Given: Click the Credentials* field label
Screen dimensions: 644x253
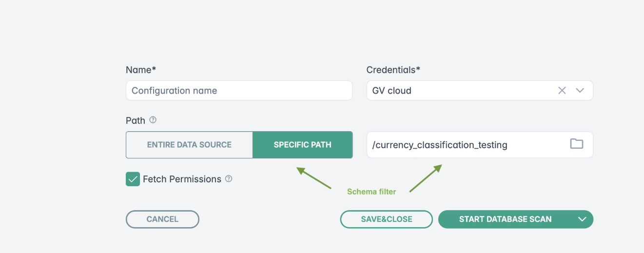Looking at the screenshot, I should click(x=393, y=70).
